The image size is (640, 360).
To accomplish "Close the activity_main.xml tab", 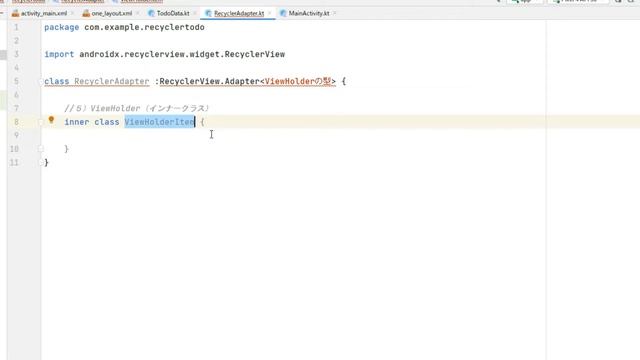I will [x=72, y=13].
